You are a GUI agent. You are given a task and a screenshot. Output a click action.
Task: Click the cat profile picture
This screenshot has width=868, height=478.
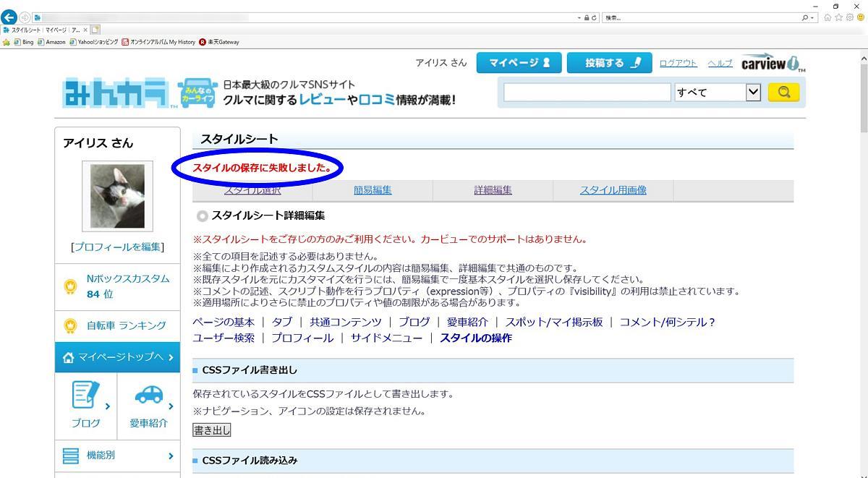(x=117, y=196)
